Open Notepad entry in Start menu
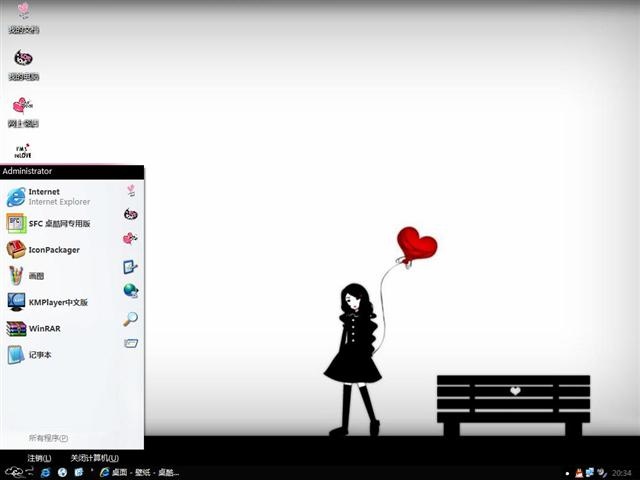The image size is (640, 480). coord(29,355)
